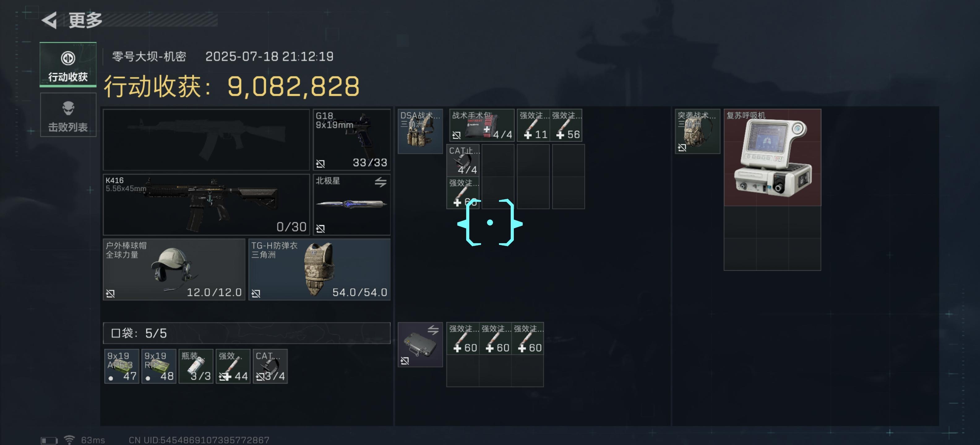This screenshot has height=445, width=980.
Task: Select the G18 9x19mm pistol slot
Action: [351, 139]
